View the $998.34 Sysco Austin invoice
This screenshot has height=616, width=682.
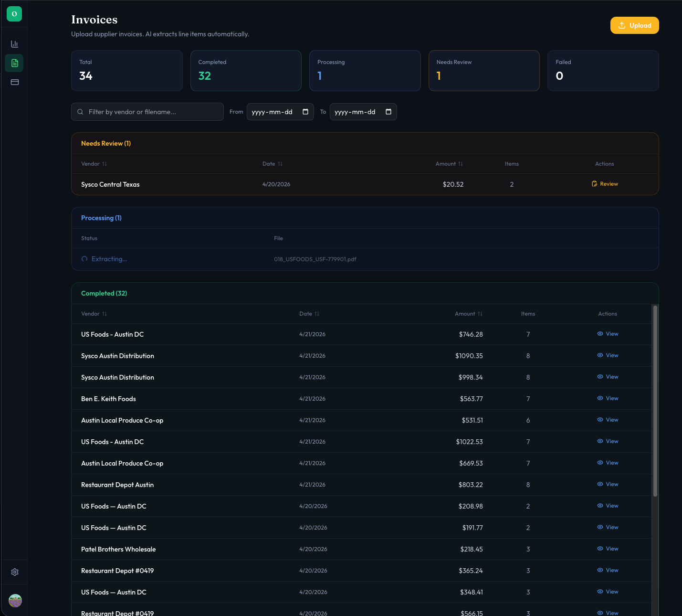[x=608, y=377]
